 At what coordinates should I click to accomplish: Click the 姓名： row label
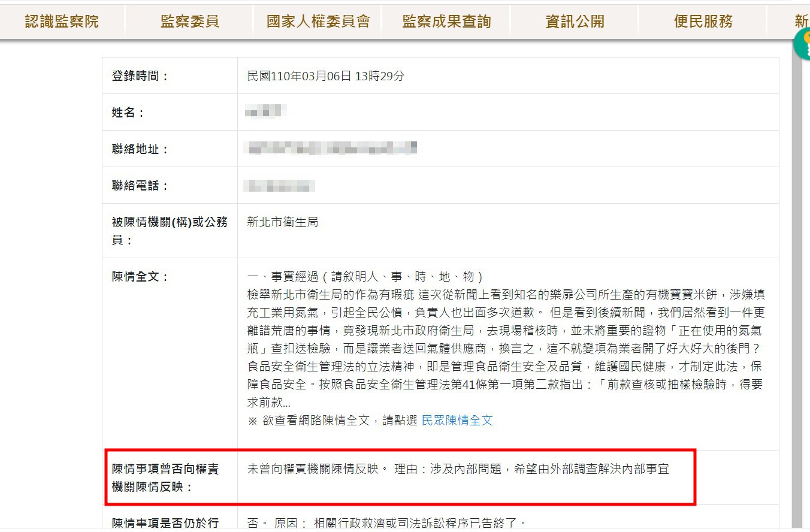129,113
